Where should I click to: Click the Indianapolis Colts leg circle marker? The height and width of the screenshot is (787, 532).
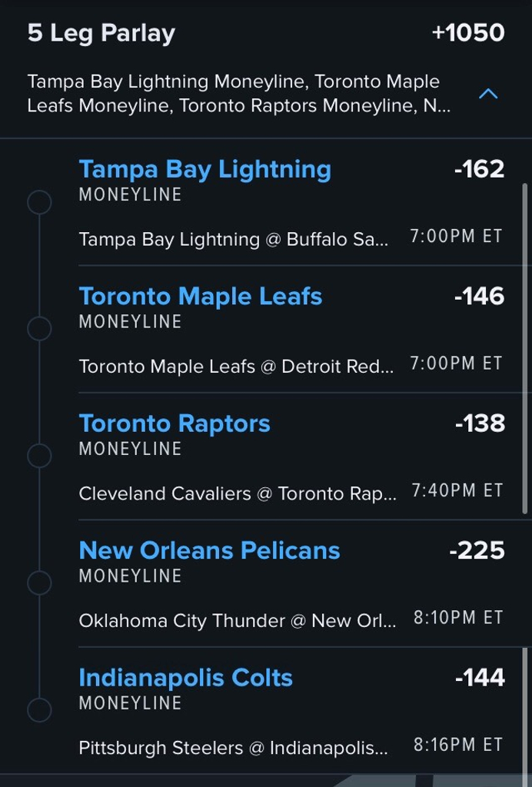pyautogui.click(x=39, y=709)
